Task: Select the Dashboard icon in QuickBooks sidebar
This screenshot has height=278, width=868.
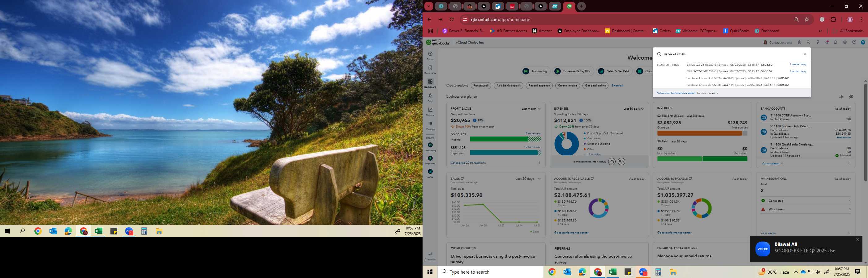Action: click(430, 82)
